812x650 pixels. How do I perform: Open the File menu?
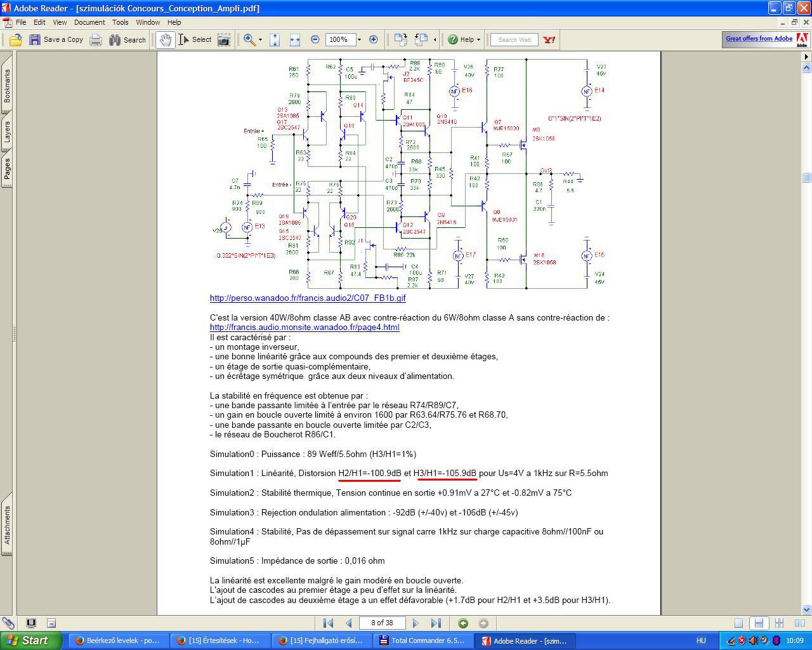tap(21, 22)
